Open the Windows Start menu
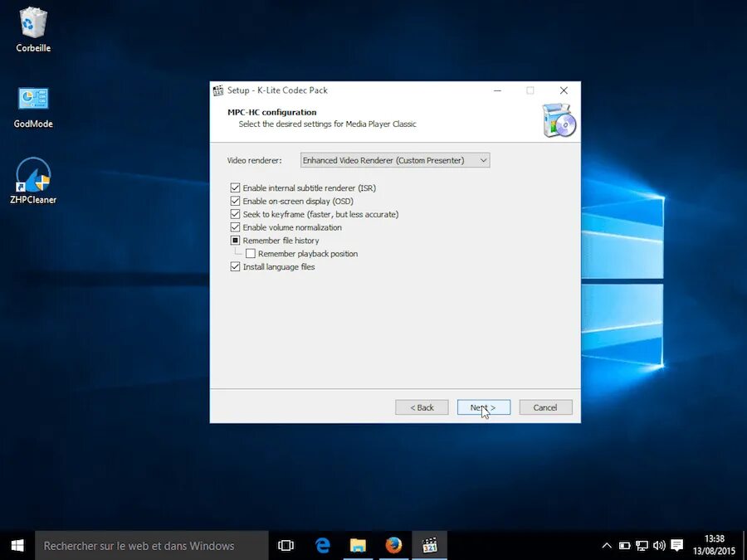Viewport: 747px width, 560px height. [17, 546]
